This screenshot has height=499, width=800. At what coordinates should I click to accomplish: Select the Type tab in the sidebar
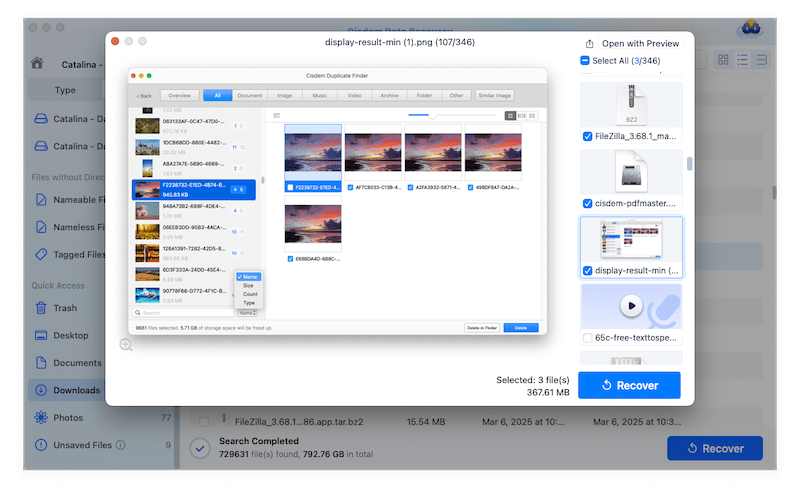click(x=65, y=90)
